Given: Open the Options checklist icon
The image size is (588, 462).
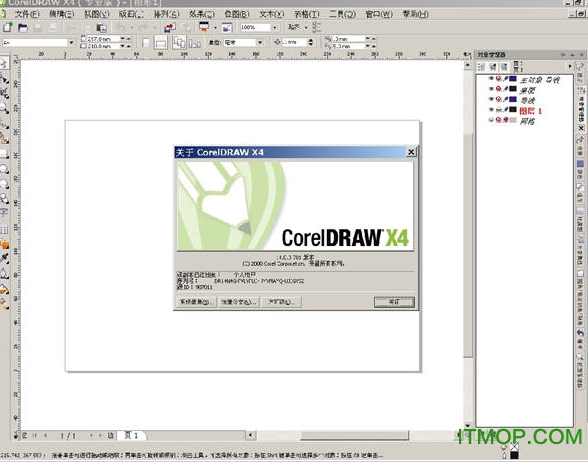Looking at the screenshot, I should (317, 27).
